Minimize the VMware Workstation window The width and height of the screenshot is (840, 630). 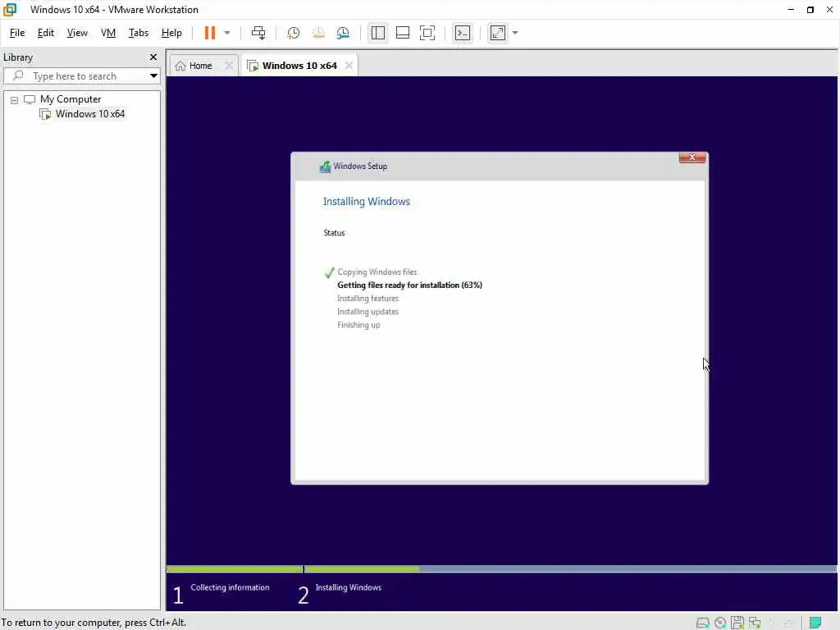(791, 10)
